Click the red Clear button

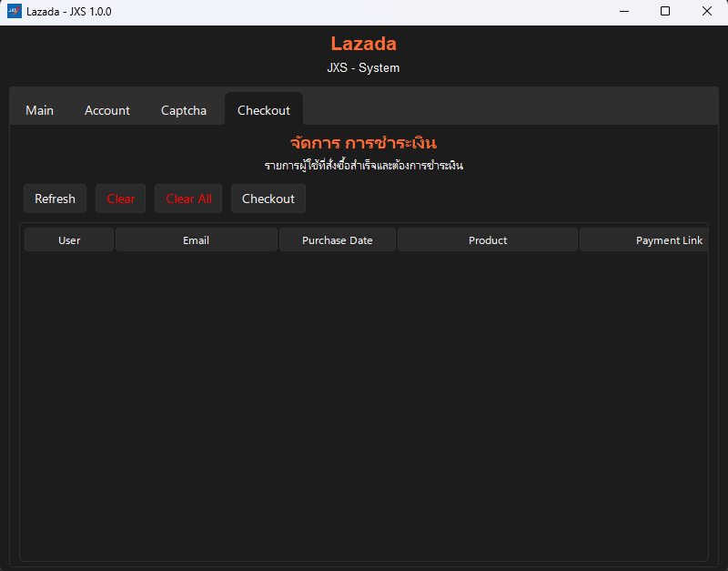(121, 199)
